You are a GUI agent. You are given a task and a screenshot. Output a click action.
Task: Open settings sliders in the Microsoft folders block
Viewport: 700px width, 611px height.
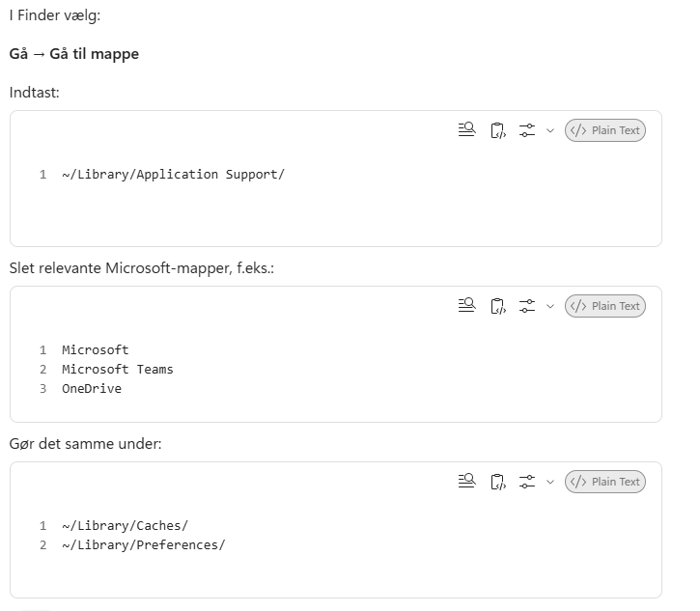point(527,306)
